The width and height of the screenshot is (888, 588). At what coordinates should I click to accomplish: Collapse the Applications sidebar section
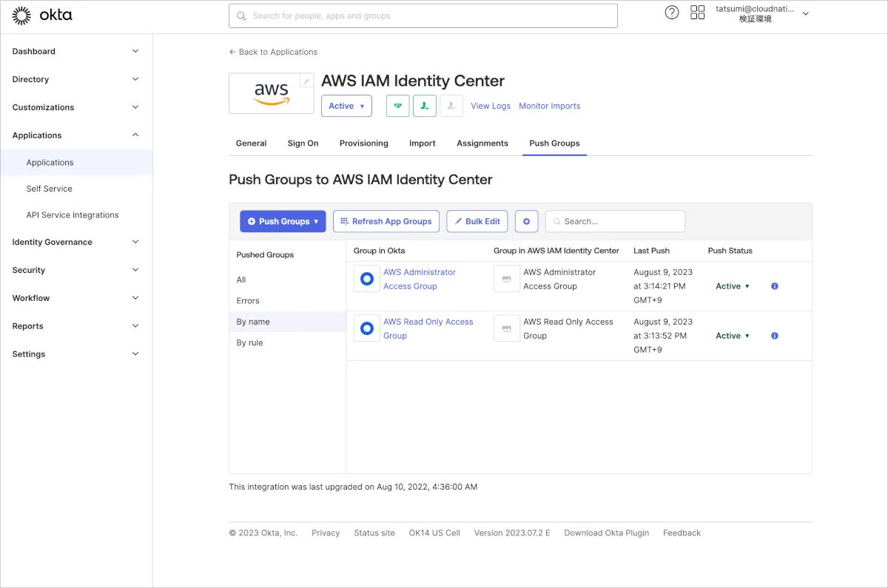click(x=75, y=135)
